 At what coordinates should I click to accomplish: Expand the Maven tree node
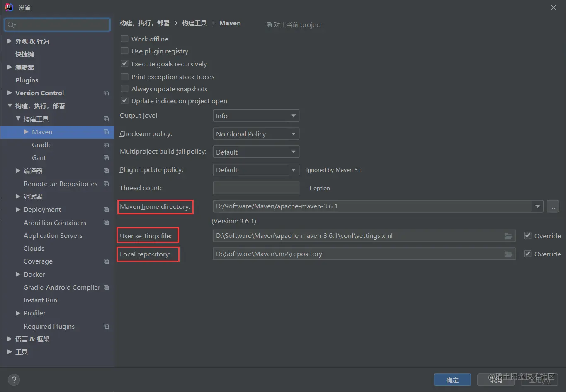(x=26, y=132)
